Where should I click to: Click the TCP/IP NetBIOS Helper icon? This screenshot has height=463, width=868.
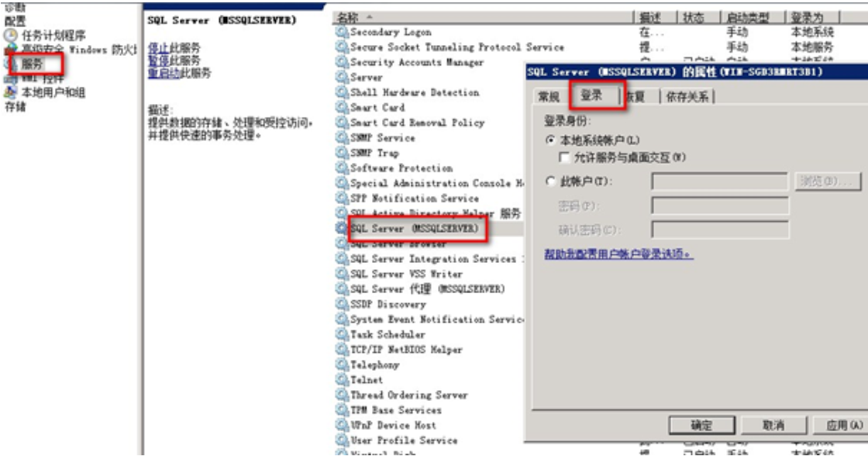[342, 350]
